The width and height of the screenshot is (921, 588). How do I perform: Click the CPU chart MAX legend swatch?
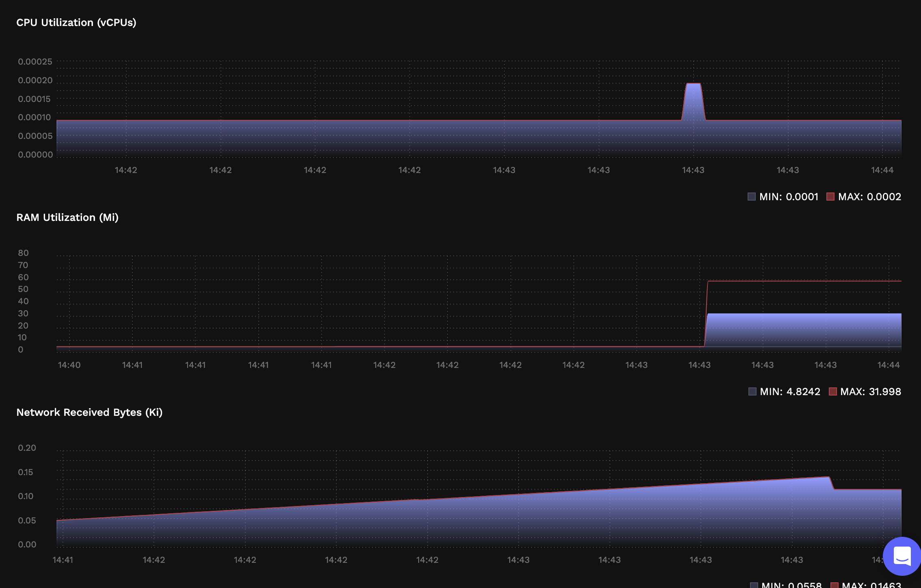[830, 197]
